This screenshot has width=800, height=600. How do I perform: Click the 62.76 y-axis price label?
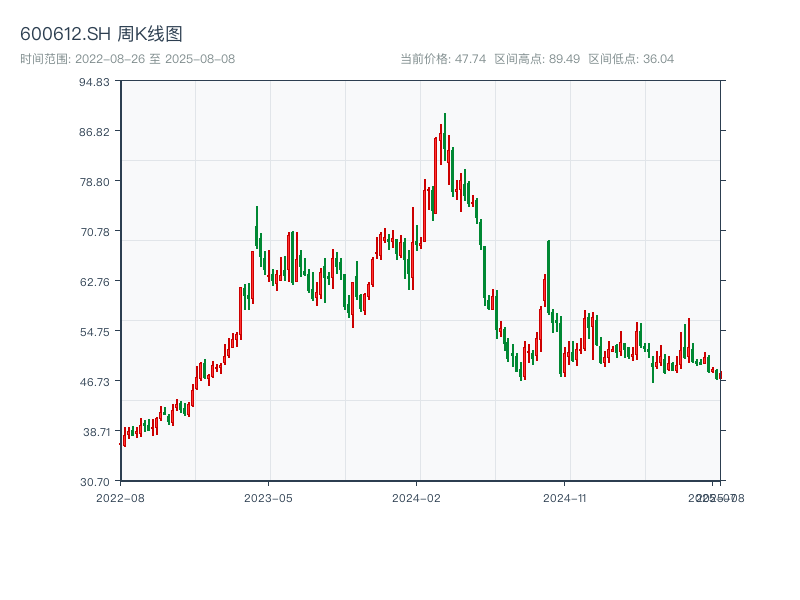coord(94,282)
